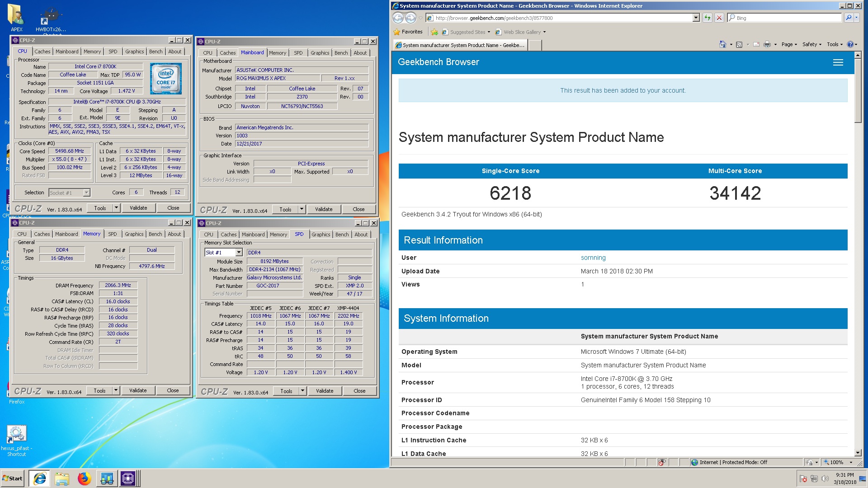This screenshot has height=488, width=868.
Task: Open the hexus_pifast shortcut icon
Action: tap(17, 441)
